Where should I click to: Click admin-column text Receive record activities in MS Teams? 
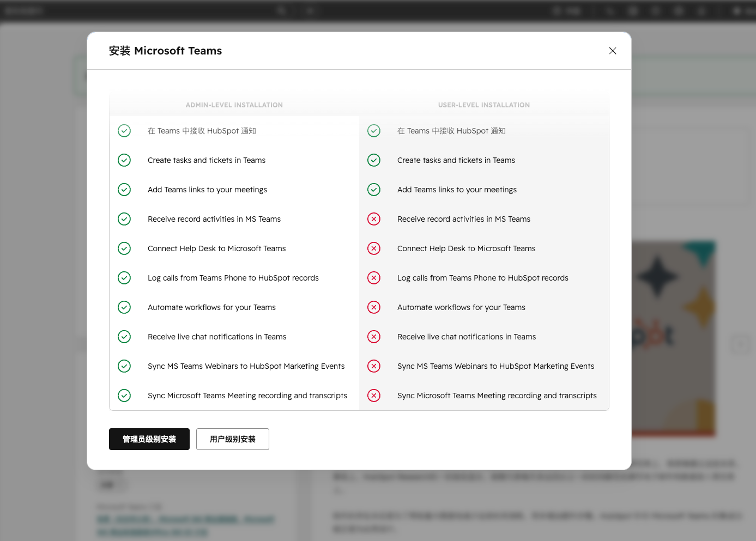coord(214,219)
